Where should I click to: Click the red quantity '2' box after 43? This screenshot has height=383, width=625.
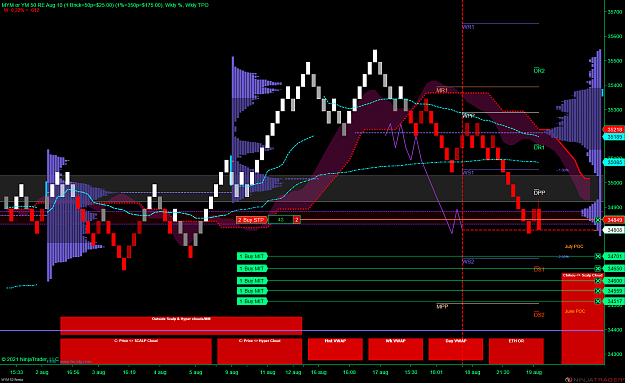(297, 220)
